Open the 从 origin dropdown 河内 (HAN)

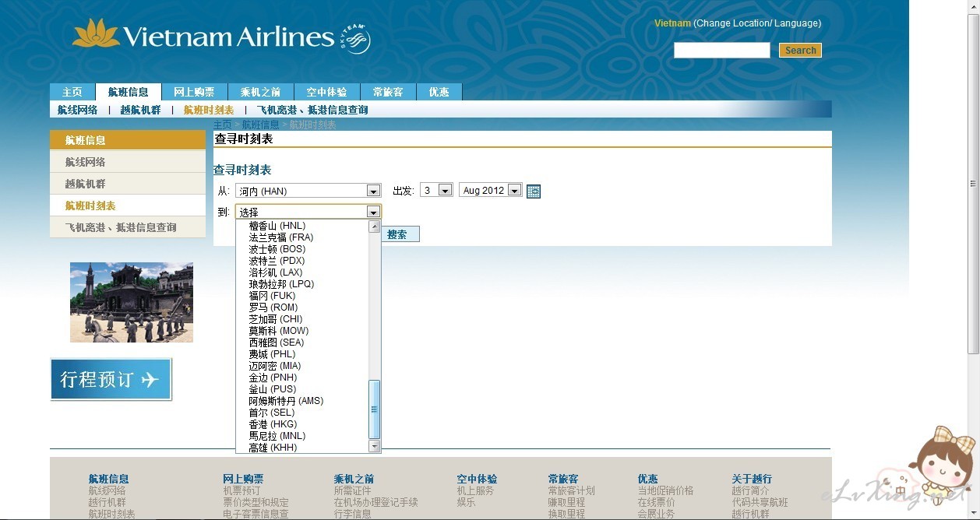point(308,191)
